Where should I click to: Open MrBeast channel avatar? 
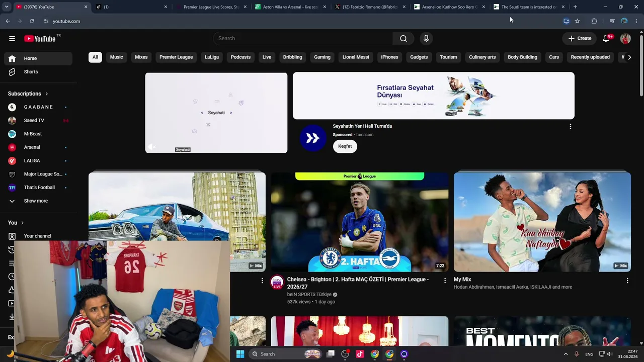click(12, 134)
